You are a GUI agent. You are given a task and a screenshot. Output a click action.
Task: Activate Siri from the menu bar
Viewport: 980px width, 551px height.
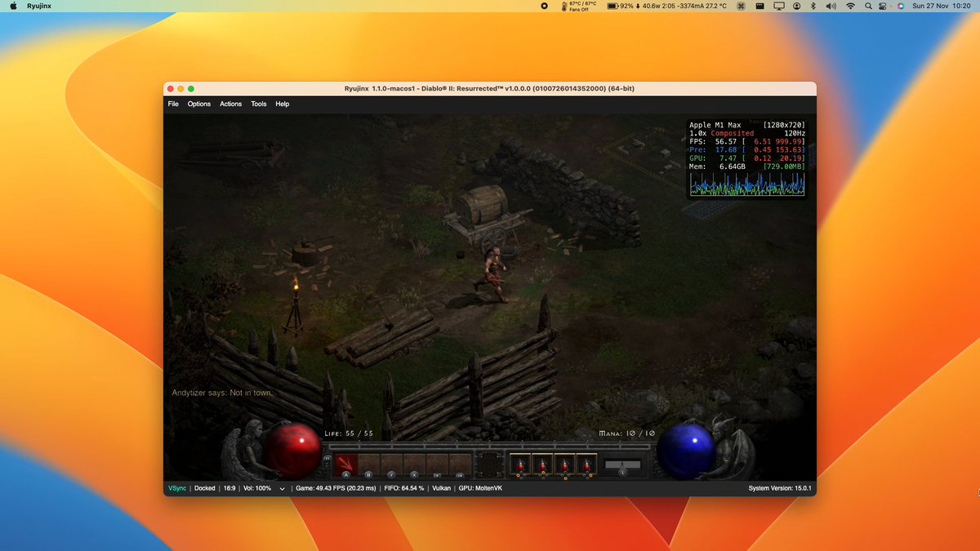point(901,6)
